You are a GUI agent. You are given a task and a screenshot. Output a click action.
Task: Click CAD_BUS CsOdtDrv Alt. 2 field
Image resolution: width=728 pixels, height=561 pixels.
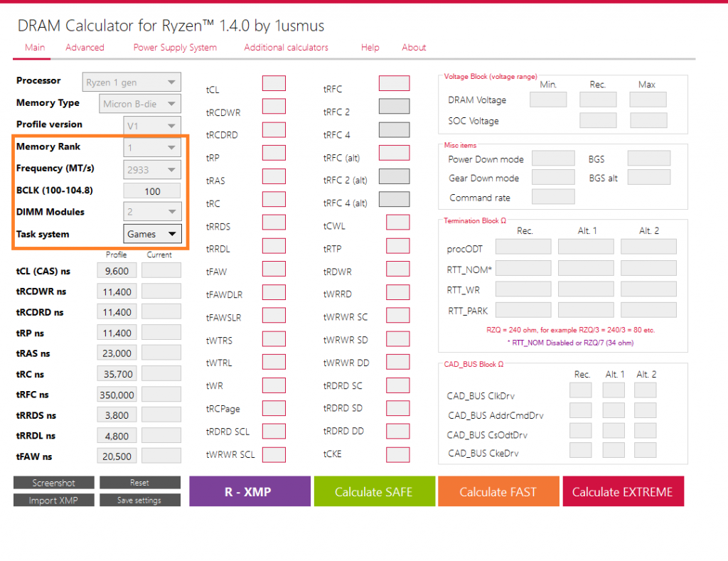click(646, 430)
